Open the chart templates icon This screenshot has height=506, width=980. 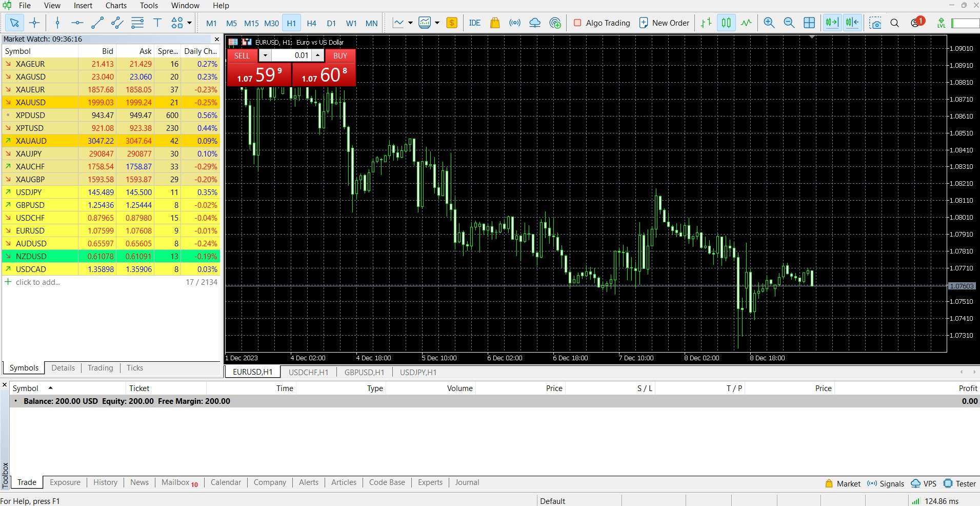click(425, 23)
